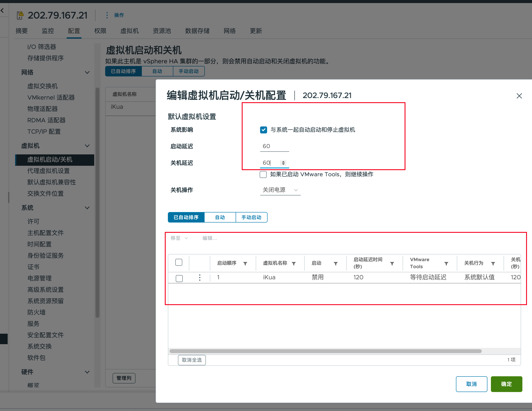Select the iKua row checkbox
This screenshot has width=532, height=411.
pos(179,278)
